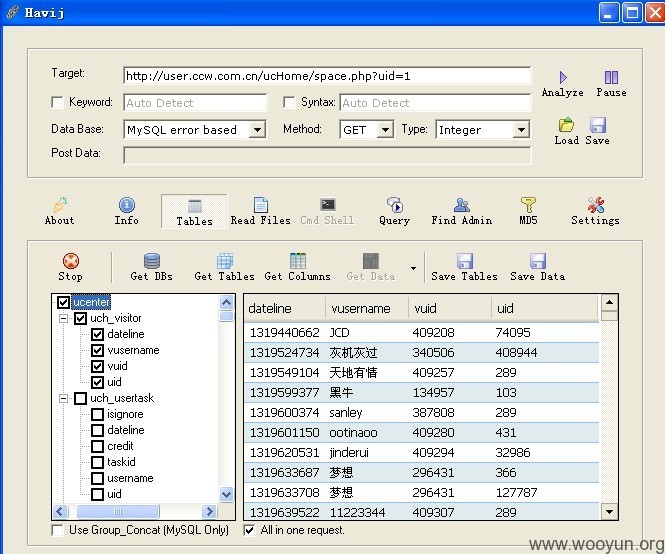Click the Keyword Auto Detect field

tap(195, 103)
